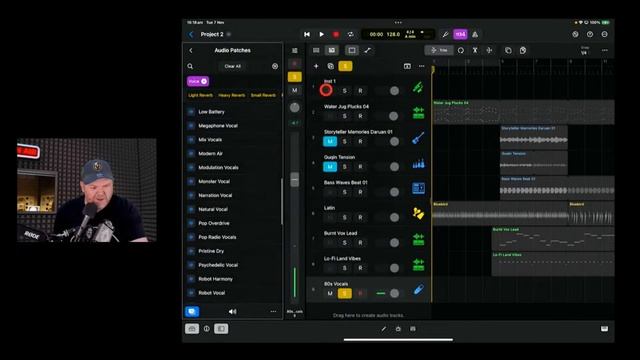Click the Clear All filters button

233,66
